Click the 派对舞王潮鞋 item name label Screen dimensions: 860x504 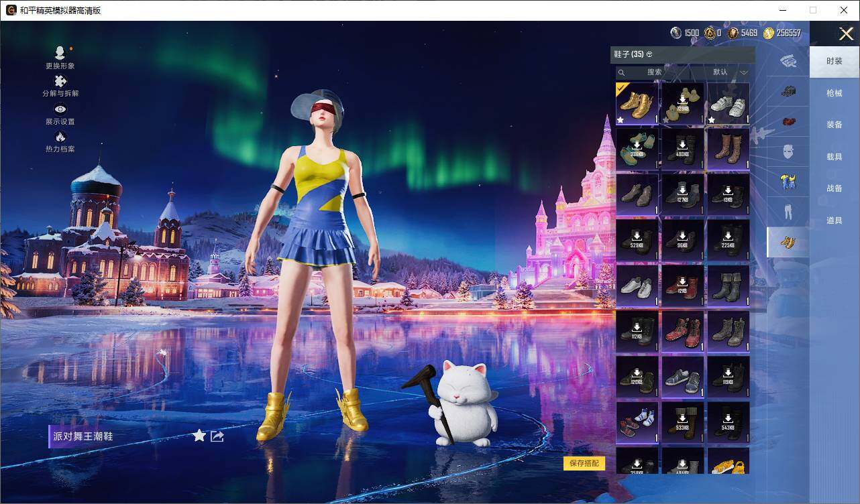[84, 436]
